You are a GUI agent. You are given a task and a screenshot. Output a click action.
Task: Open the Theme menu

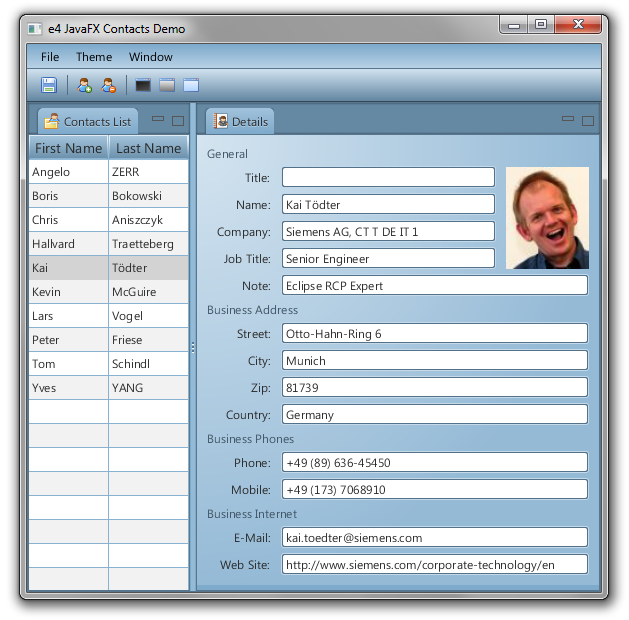point(94,57)
